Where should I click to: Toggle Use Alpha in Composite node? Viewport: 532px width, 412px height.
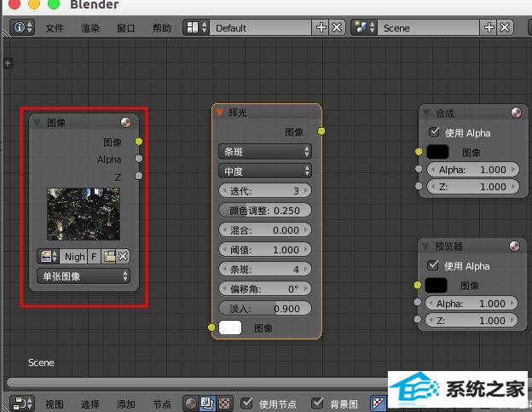[434, 132]
